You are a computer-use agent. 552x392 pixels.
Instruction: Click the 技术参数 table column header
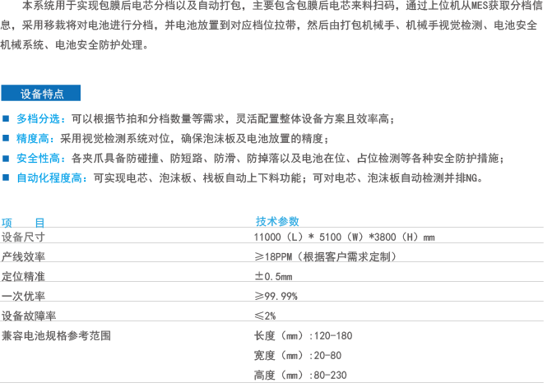[x=277, y=221]
